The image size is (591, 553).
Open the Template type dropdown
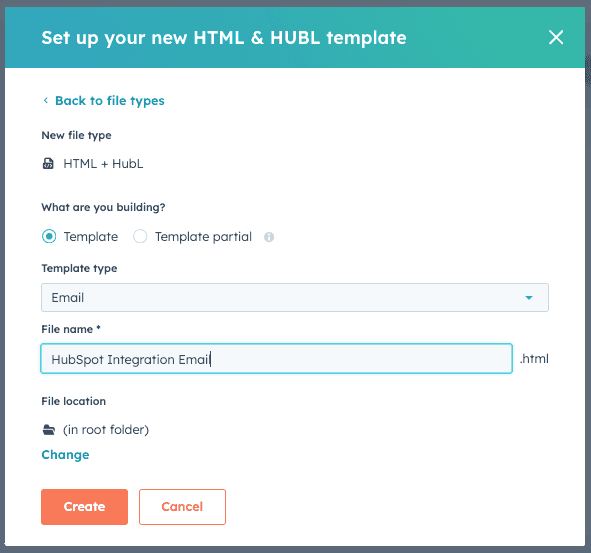click(x=295, y=297)
